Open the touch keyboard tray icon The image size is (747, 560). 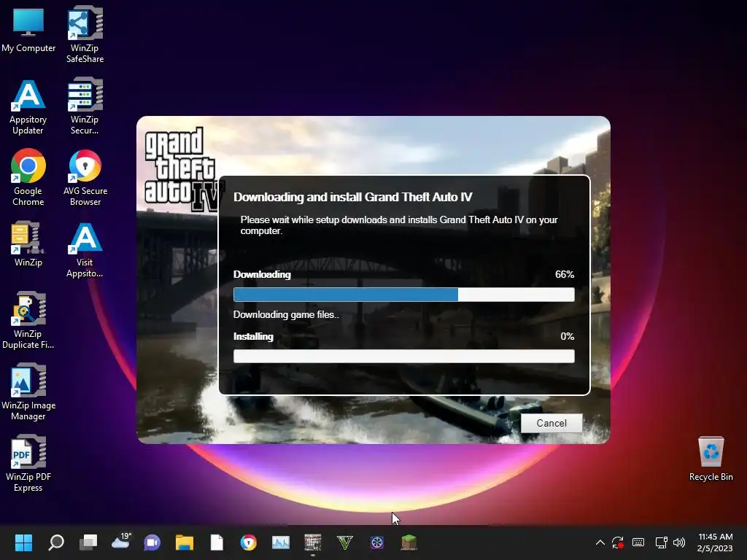tap(638, 542)
